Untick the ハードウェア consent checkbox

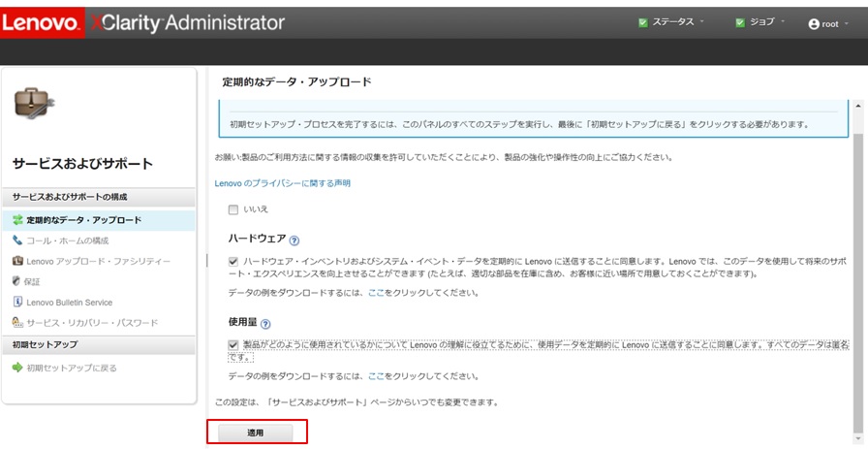pos(233,261)
